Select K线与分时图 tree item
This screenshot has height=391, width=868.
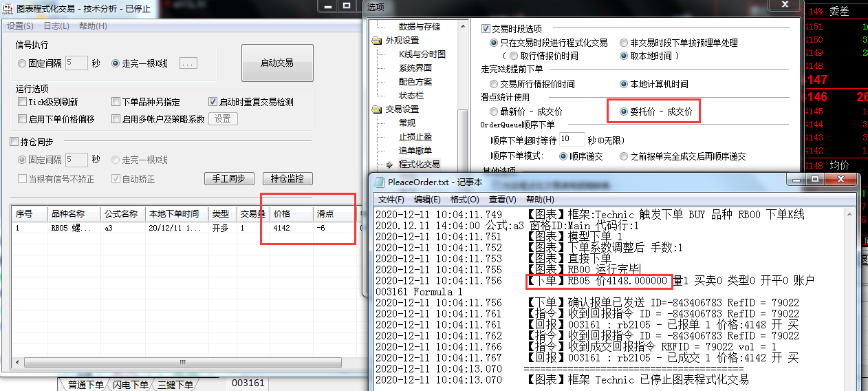pos(422,54)
